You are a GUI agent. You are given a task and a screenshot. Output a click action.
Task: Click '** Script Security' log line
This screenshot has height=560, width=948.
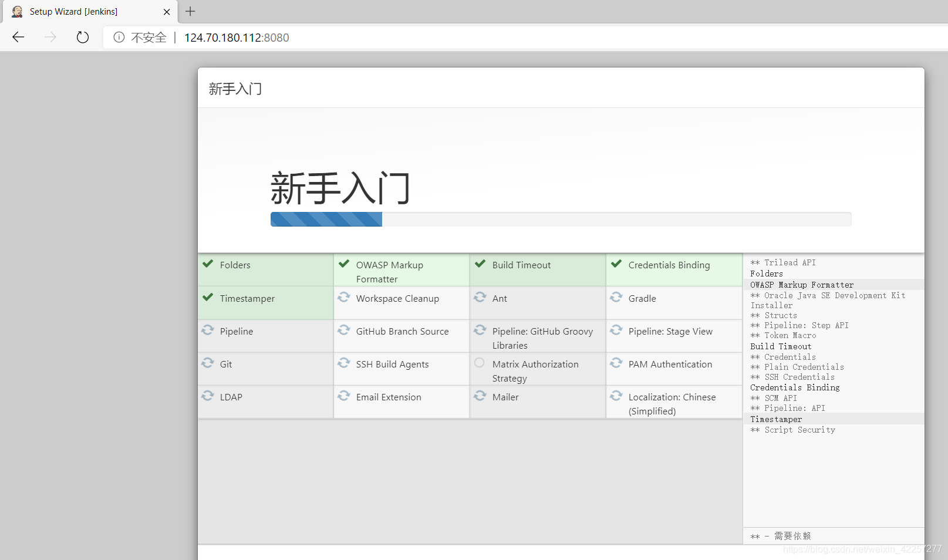(x=792, y=430)
